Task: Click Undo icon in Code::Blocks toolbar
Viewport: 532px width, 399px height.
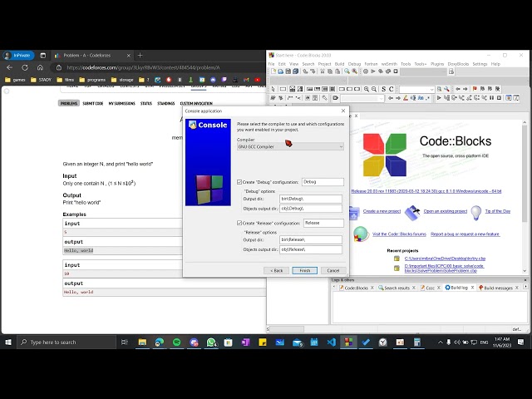Action: tap(305, 71)
